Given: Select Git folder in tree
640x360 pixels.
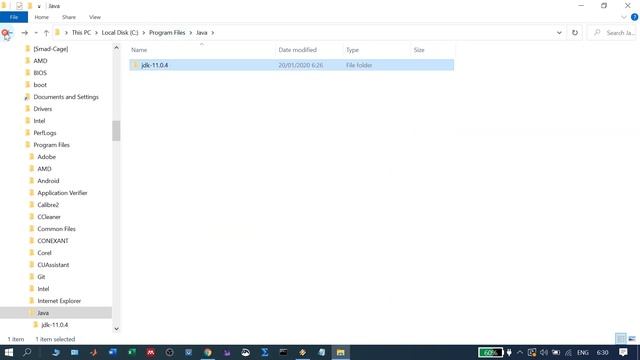Looking at the screenshot, I should click(41, 277).
